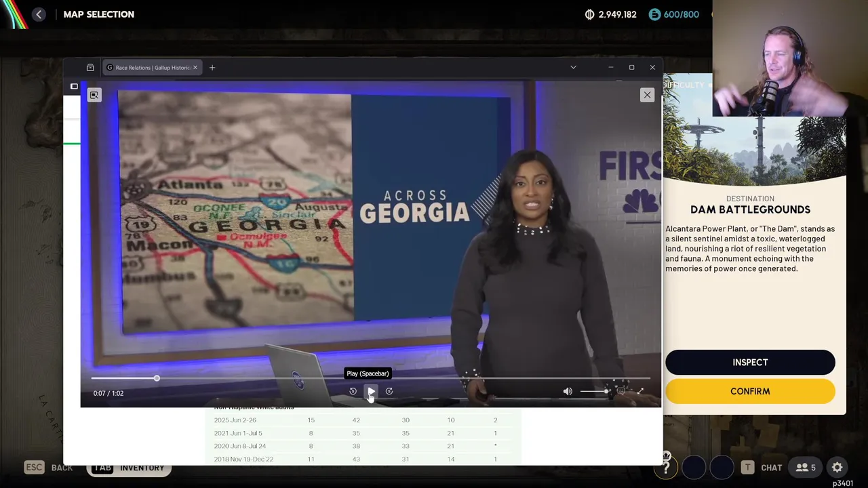The image size is (868, 488).
Task: Click the MAP SELECTION heading
Action: coord(99,14)
